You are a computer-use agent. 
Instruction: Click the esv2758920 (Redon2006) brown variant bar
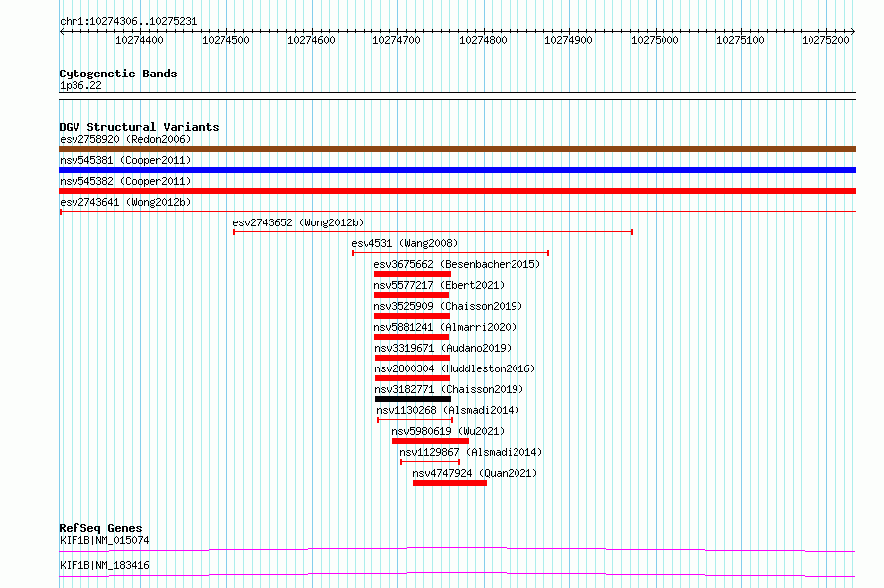(457, 149)
